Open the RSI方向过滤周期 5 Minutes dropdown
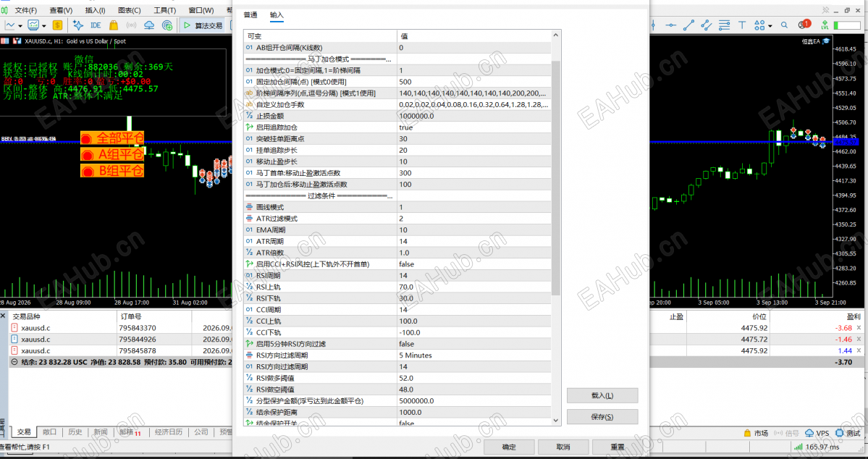 pyautogui.click(x=474, y=355)
